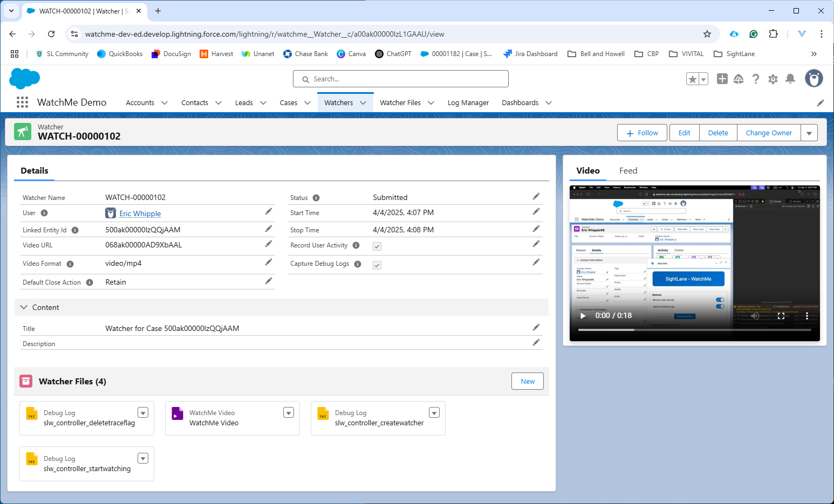The image size is (834, 504).
Task: Open Contacts tab dropdown chevron
Action: pos(218,103)
